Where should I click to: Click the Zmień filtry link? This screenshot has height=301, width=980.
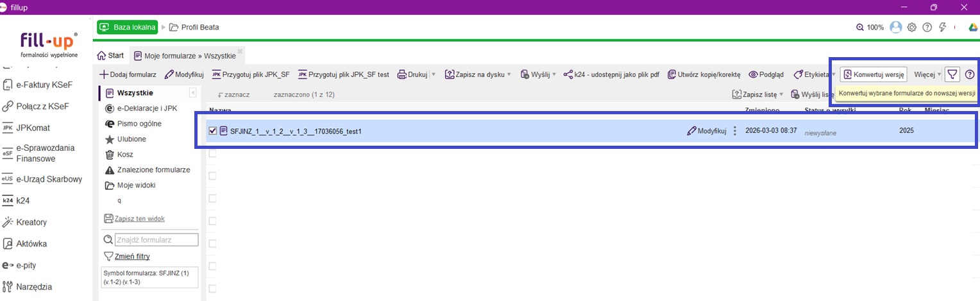point(133,256)
